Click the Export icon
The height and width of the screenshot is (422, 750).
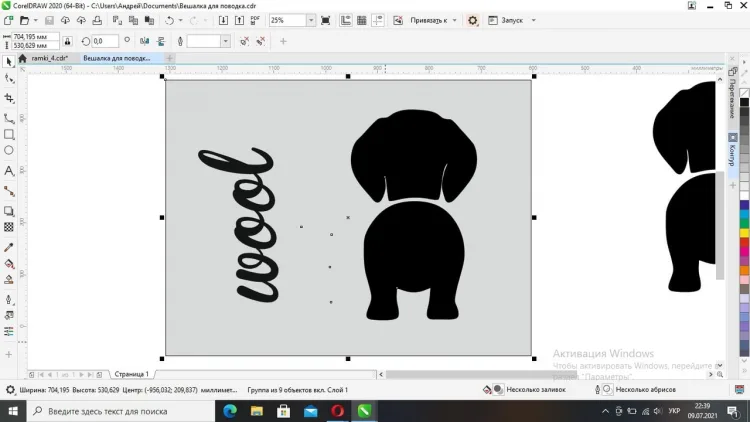(239, 21)
